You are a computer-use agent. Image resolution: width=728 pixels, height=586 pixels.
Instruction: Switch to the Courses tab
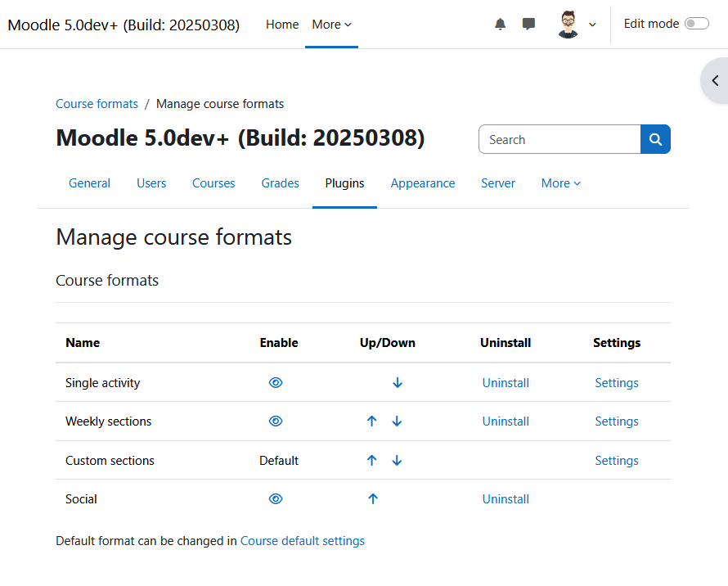213,183
